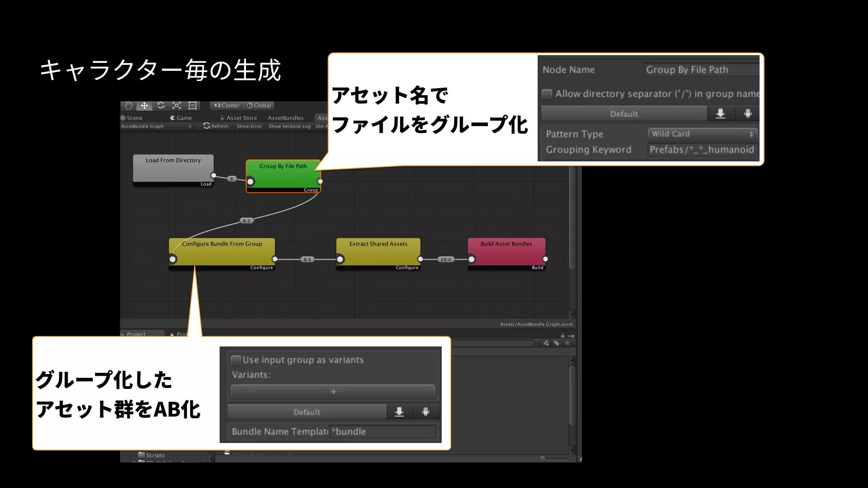Image resolution: width=868 pixels, height=488 pixels.
Task: Select the Hand tool in the toolbar
Action: (128, 105)
